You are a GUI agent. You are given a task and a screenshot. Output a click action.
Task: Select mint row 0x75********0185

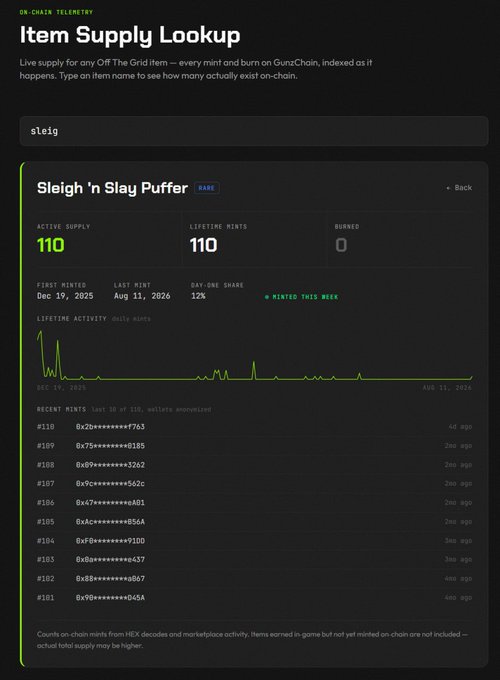click(x=255, y=446)
